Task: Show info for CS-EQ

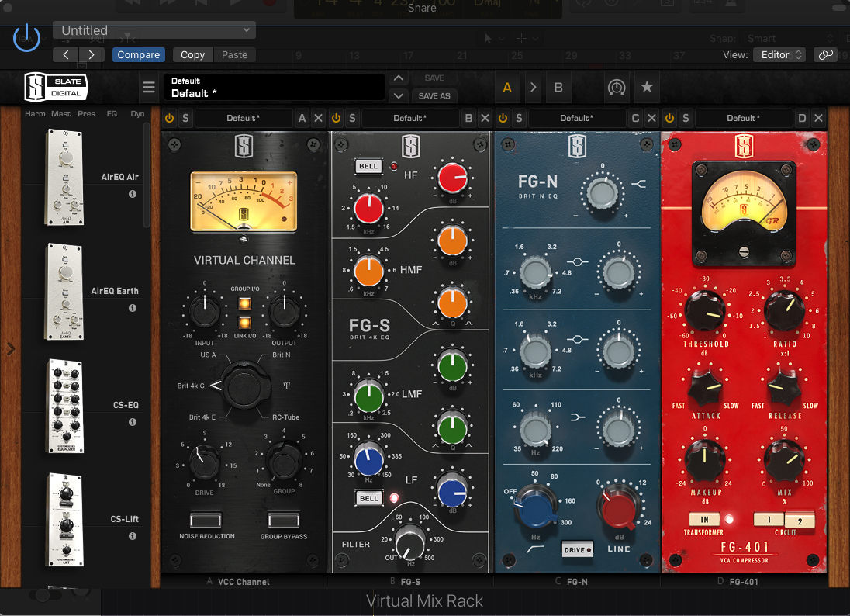Action: 133,422
